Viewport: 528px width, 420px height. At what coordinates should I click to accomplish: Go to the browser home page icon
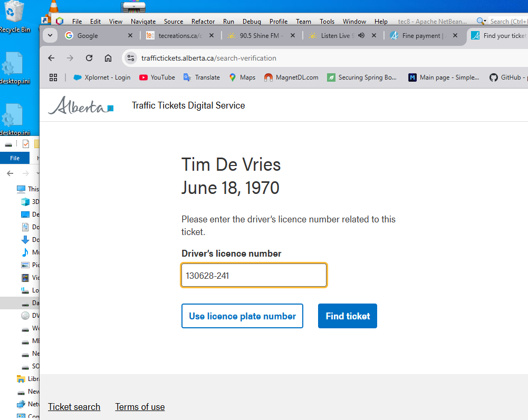(x=108, y=58)
